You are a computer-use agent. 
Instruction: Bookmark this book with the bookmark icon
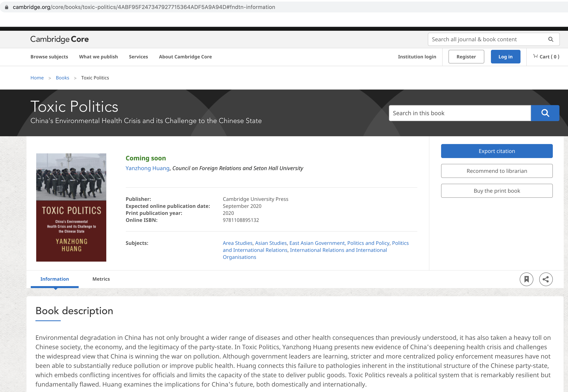[x=526, y=279]
